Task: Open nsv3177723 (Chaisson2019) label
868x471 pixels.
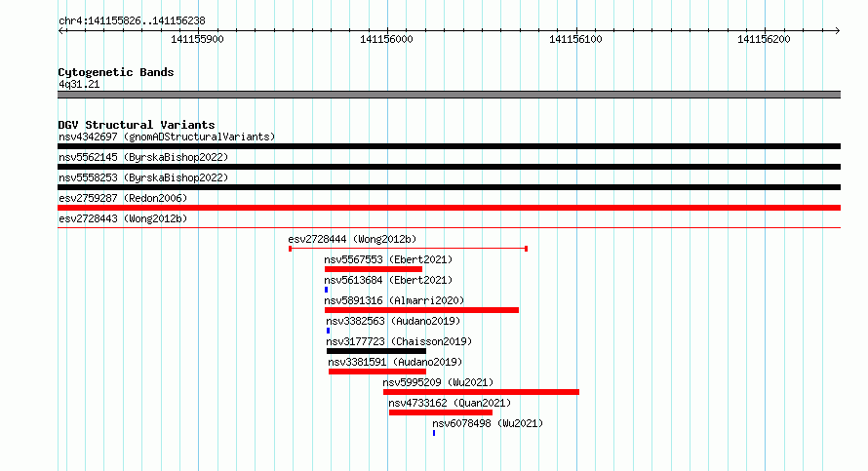Action: (399, 341)
